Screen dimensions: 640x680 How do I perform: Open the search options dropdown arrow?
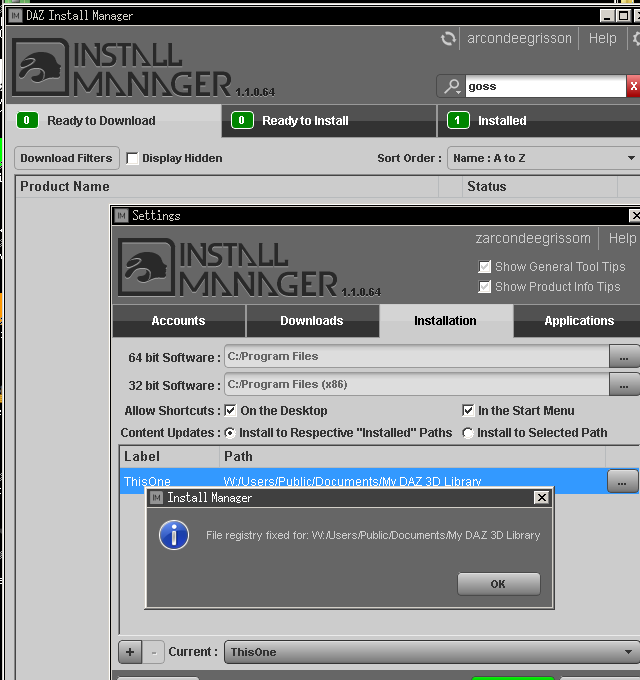458,92
